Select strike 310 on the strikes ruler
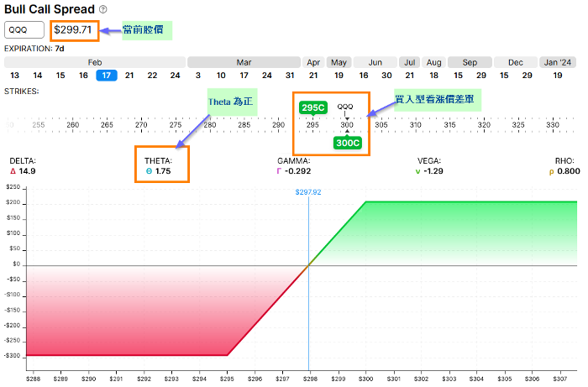 pos(415,125)
